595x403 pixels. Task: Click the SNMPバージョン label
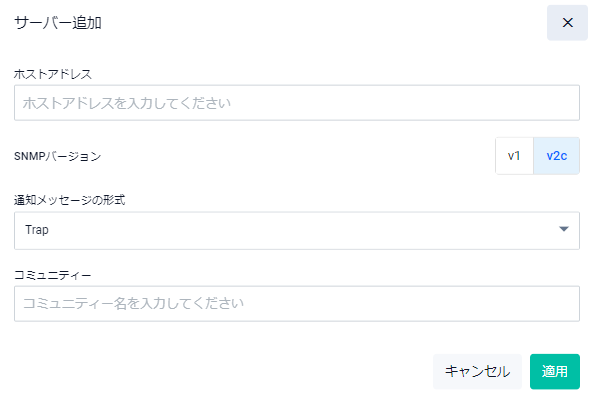[58, 156]
